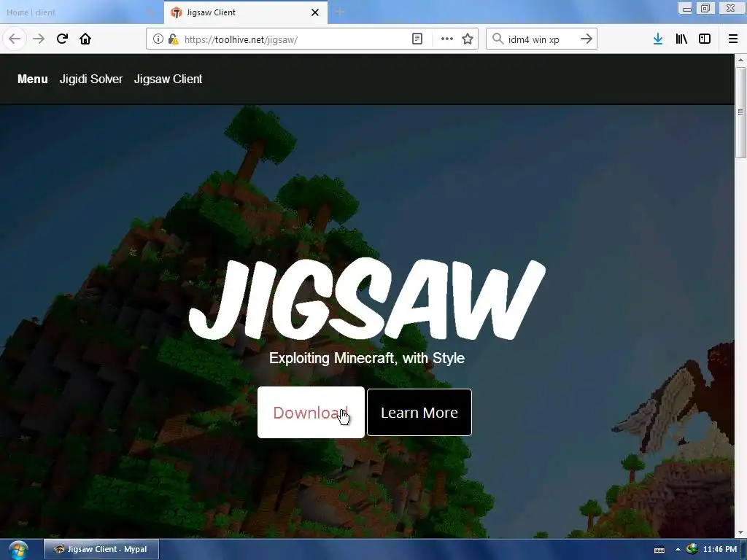747x560 pixels.
Task: Submit search with the arrow button
Action: [x=587, y=39]
